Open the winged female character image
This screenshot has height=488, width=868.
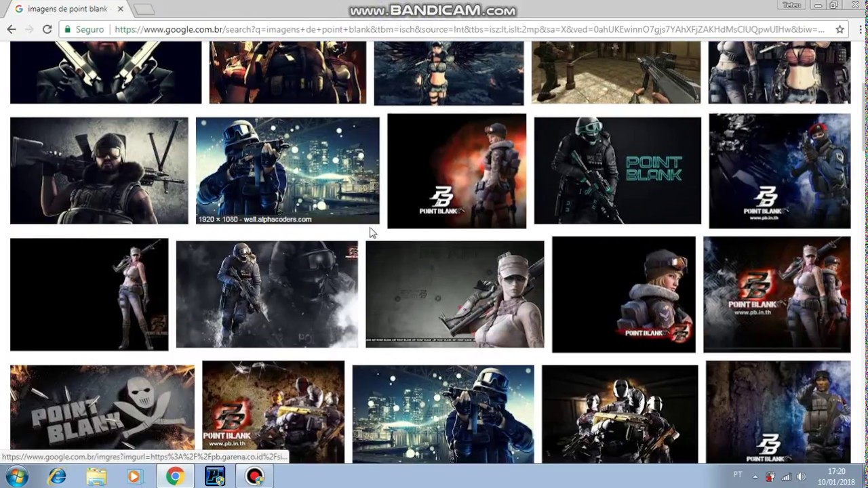[x=449, y=73]
